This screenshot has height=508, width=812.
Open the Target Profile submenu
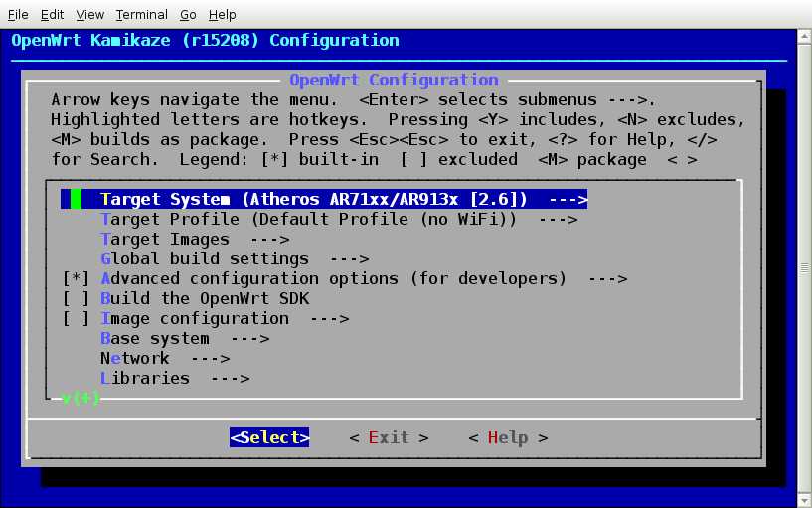pyautogui.click(x=339, y=219)
